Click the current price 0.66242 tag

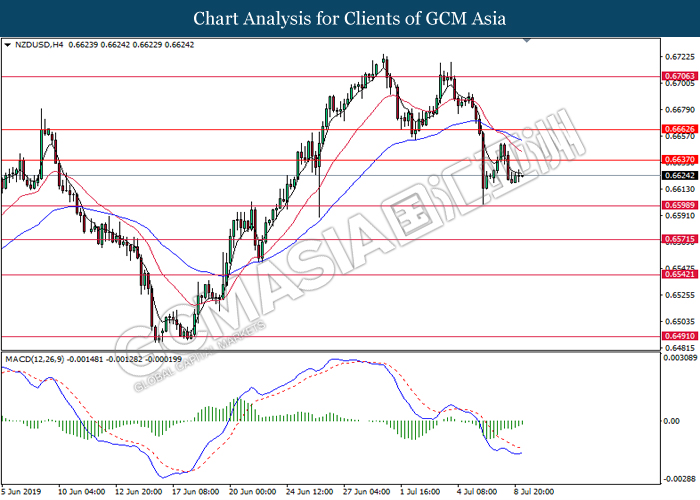tap(679, 175)
